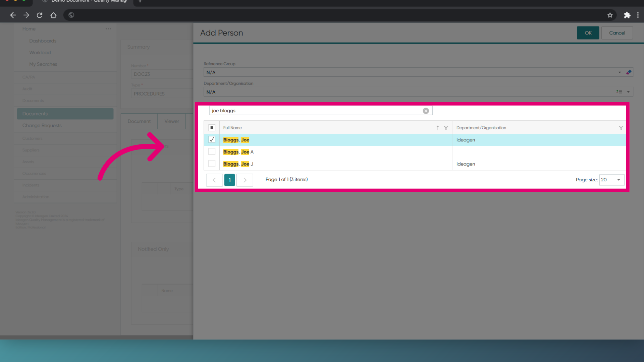Reload the page with the refresh icon
Image resolution: width=644 pixels, height=362 pixels.
tap(40, 15)
